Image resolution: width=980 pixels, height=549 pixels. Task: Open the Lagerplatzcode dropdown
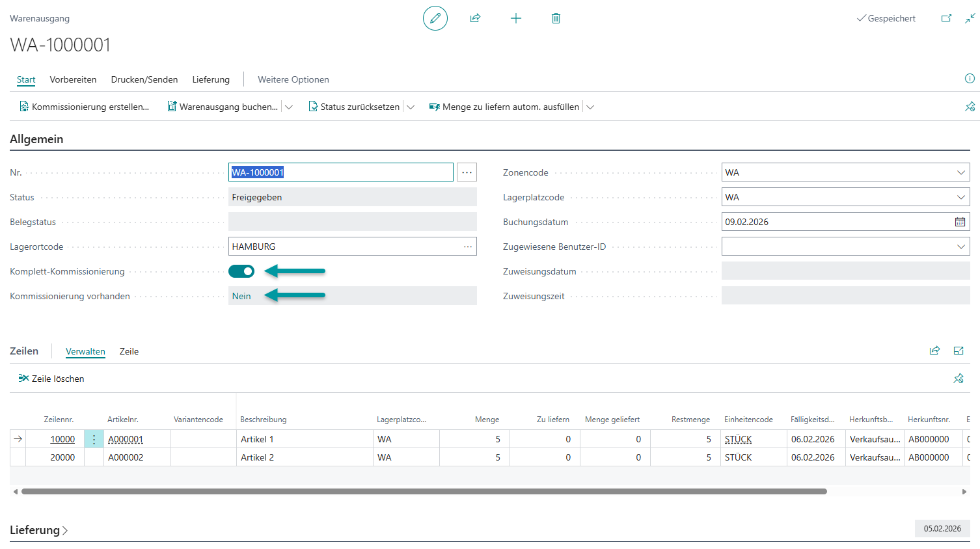960,197
